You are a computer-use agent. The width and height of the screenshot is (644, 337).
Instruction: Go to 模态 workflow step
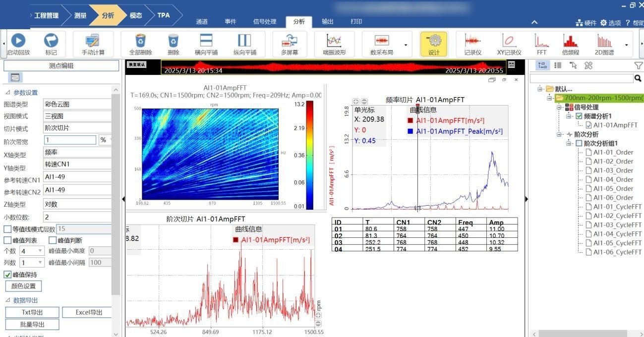pos(135,15)
